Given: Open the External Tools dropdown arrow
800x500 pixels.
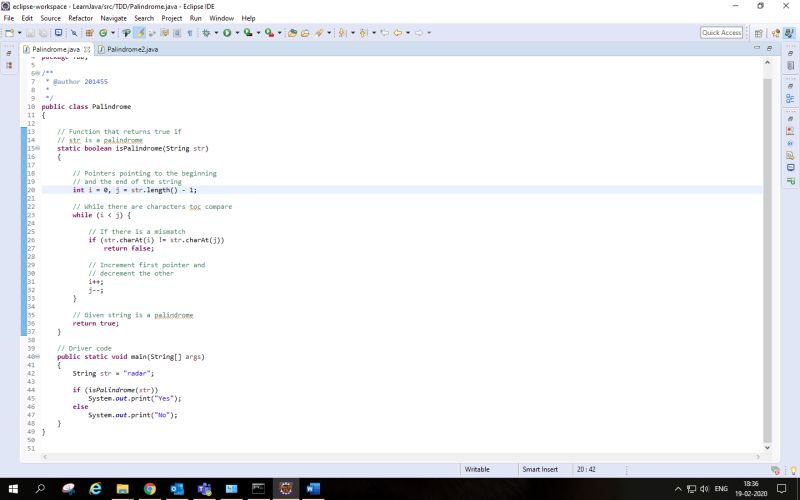Looking at the screenshot, I should point(280,33).
